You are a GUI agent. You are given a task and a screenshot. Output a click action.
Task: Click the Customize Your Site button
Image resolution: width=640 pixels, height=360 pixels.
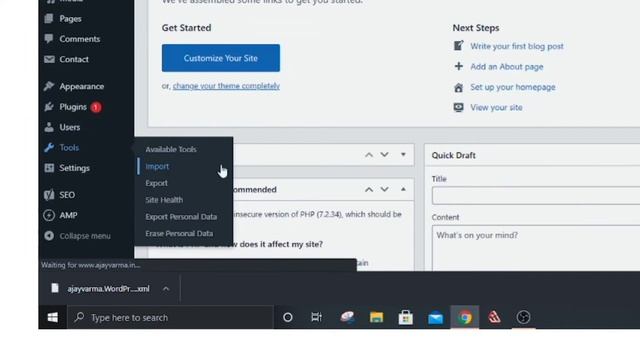pos(221,58)
